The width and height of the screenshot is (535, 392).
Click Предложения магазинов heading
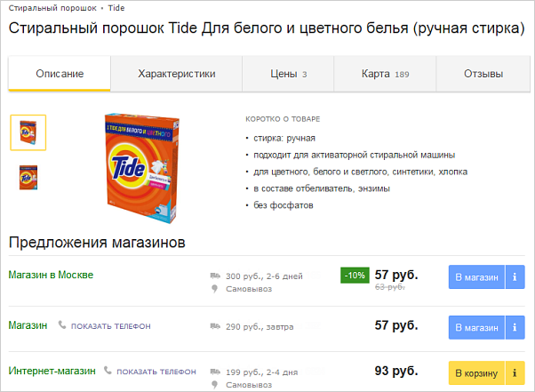(97, 243)
